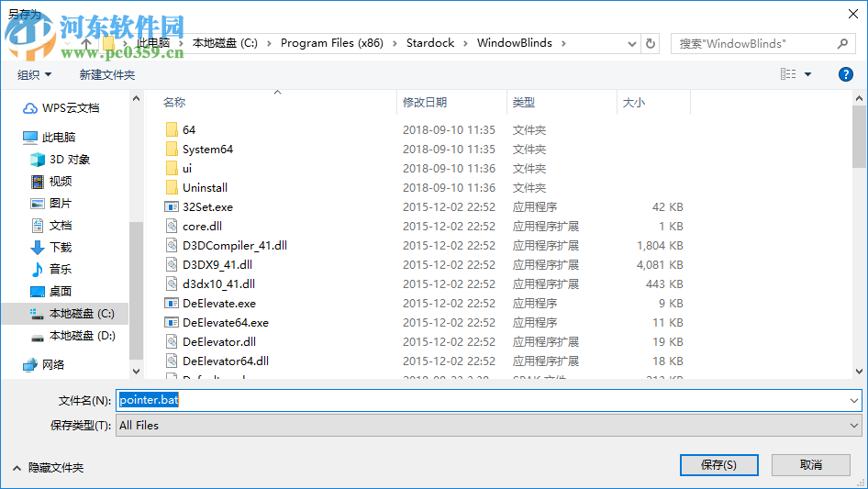Viewport: 868px width, 489px height.
Task: Open the 保存类型 All Files dropdown
Action: tap(489, 426)
